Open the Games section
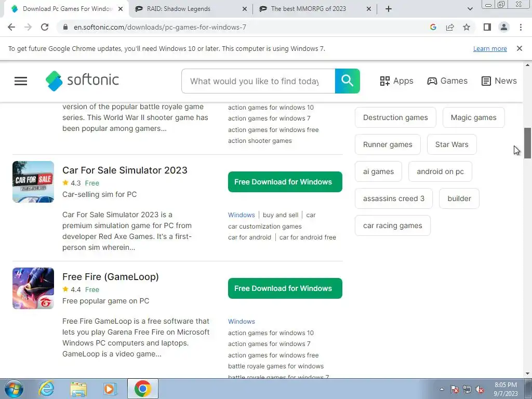 tap(447, 81)
